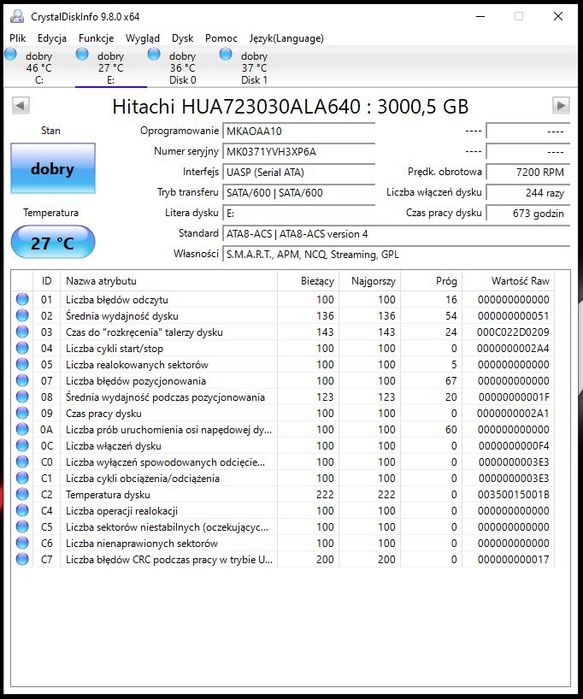Click the Tryb transferu field SATA/600
This screenshot has width=583, height=699.
[299, 193]
